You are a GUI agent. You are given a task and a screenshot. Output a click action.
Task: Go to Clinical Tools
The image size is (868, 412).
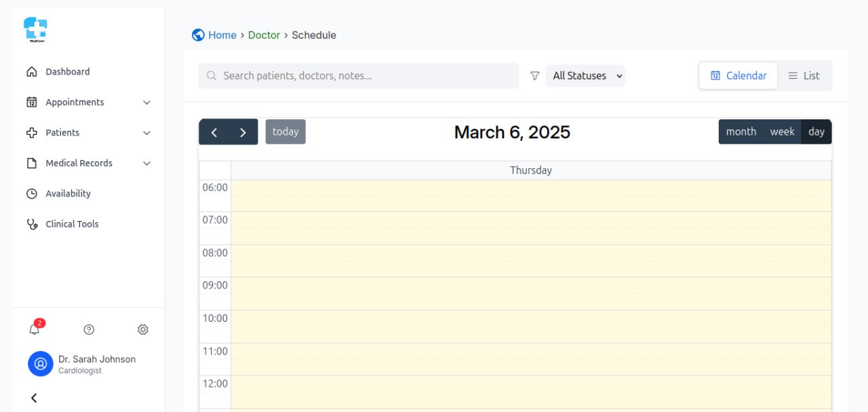click(x=72, y=224)
